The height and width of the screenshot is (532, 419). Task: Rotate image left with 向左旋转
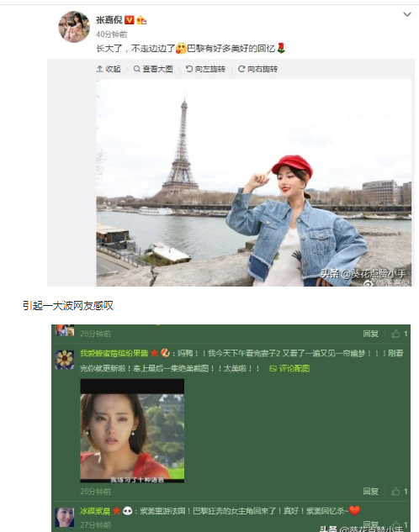tap(205, 69)
